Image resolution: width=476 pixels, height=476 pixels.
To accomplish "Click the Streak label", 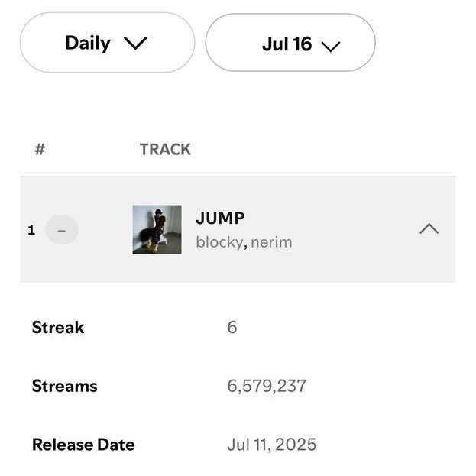I will click(x=58, y=328).
